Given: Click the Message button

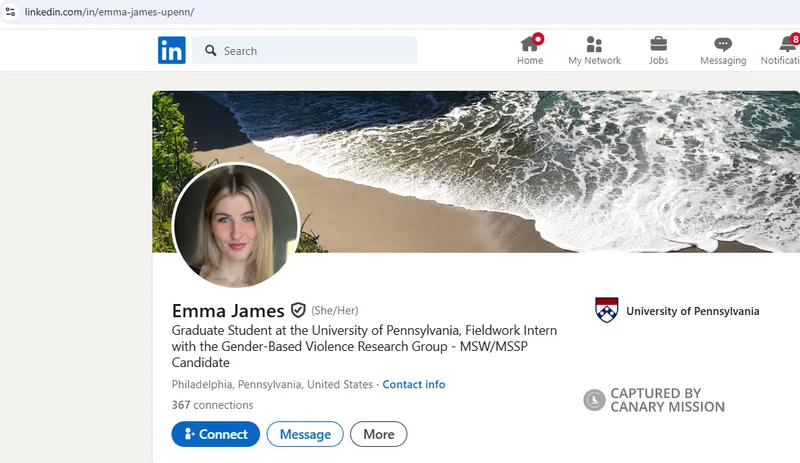Looking at the screenshot, I should tap(305, 434).
